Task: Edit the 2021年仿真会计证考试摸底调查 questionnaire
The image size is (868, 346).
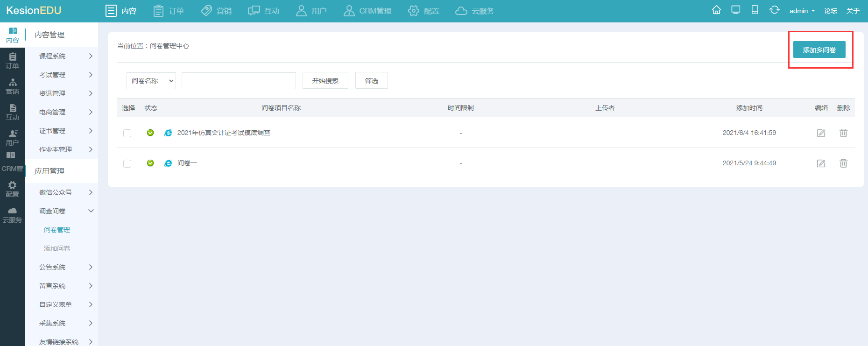Action: (821, 133)
